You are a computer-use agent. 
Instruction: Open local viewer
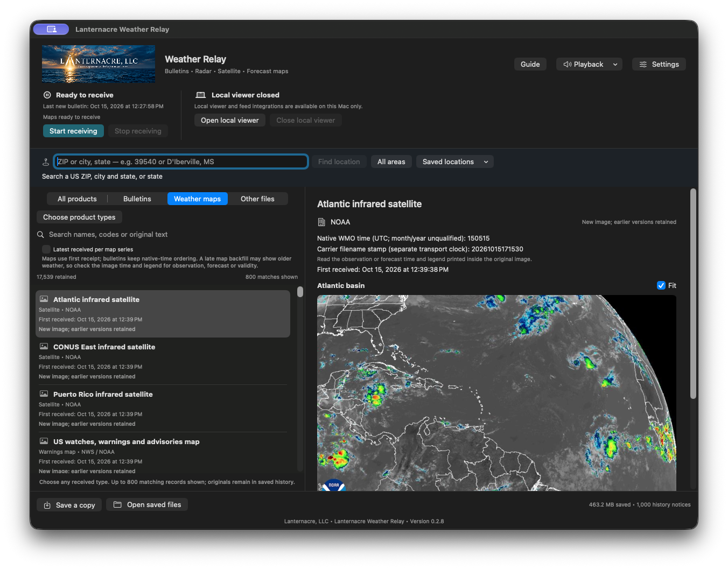tap(230, 120)
